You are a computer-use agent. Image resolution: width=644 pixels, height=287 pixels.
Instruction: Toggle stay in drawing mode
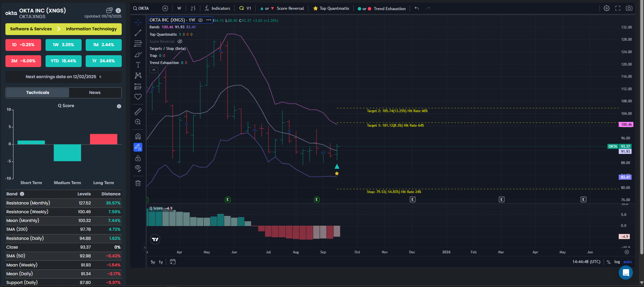[138, 147]
